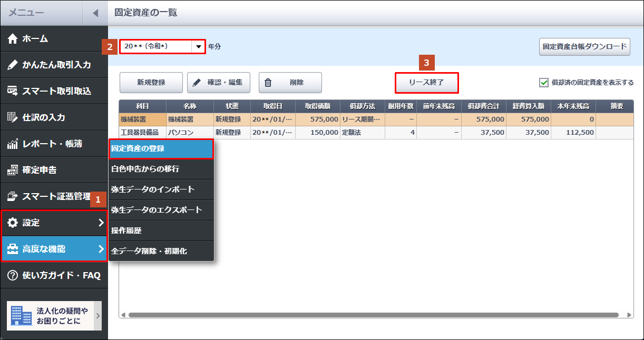This screenshot has width=644, height=340.
Task: Click the 確定申告 calculator icon
Action: [13, 170]
